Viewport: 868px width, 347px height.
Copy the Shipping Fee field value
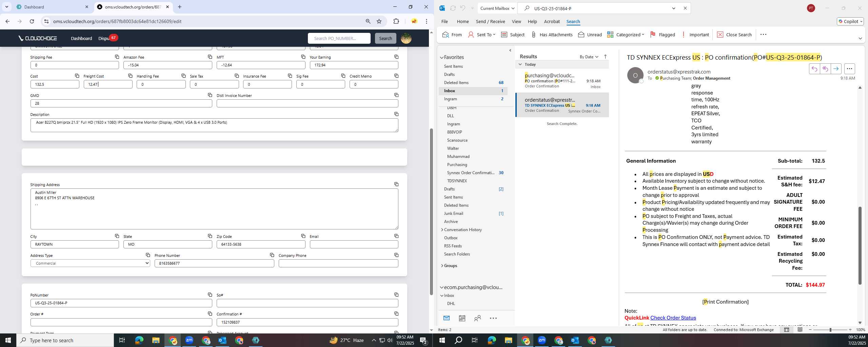click(117, 57)
